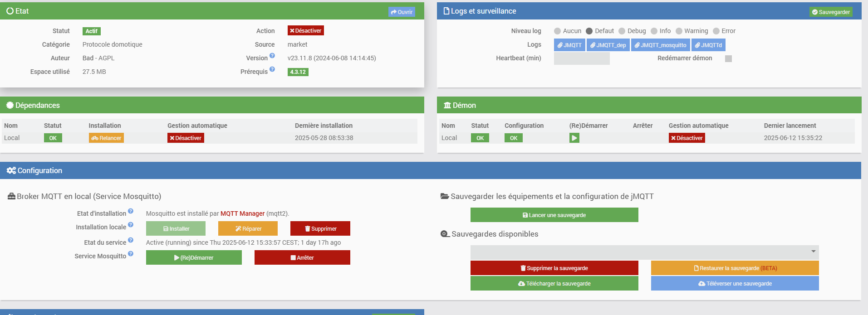Image resolution: width=868 pixels, height=315 pixels.
Task: Focus the Heartbeat (min) input field
Action: (x=582, y=58)
